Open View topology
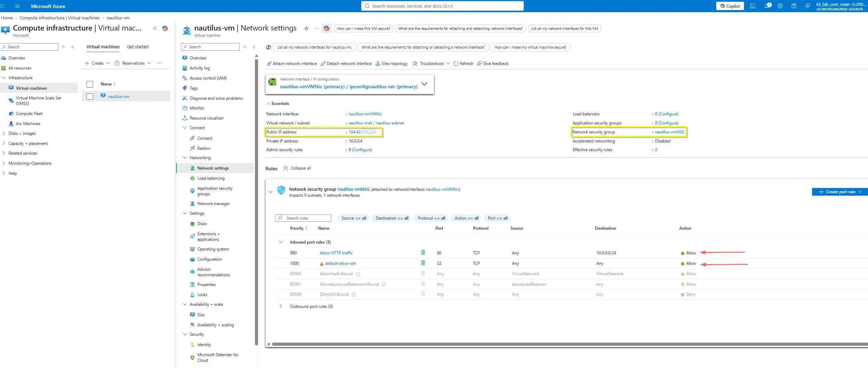This screenshot has height=368, width=868. (391, 64)
